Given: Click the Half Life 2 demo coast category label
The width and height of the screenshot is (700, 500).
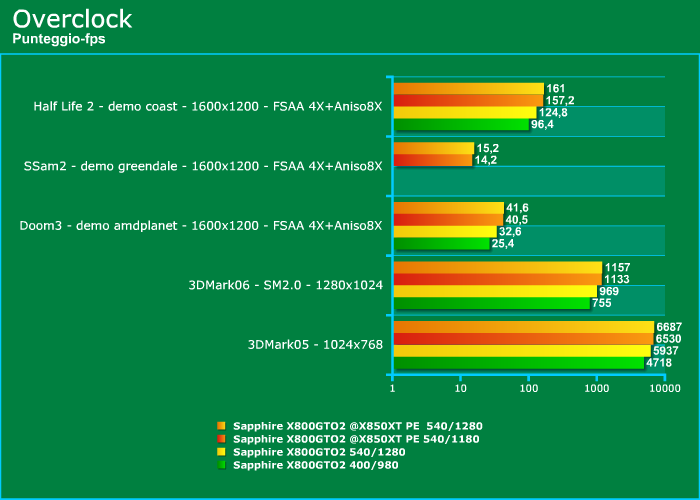Looking at the screenshot, I should (208, 106).
